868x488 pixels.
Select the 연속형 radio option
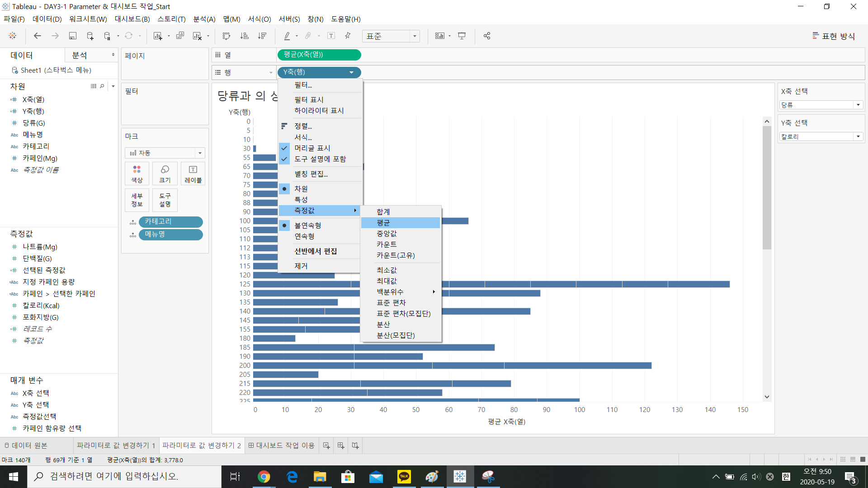[x=304, y=236]
